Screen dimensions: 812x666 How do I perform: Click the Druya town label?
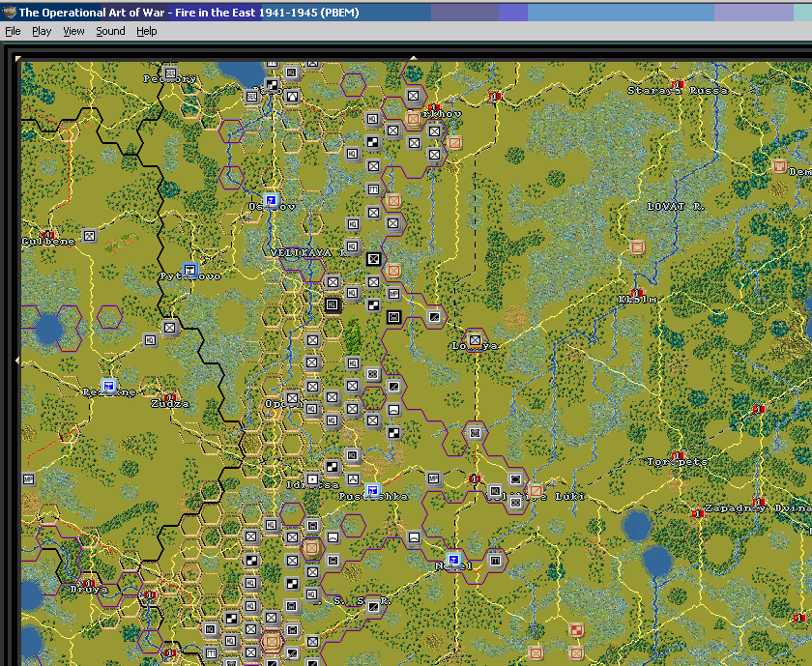[x=89, y=590]
